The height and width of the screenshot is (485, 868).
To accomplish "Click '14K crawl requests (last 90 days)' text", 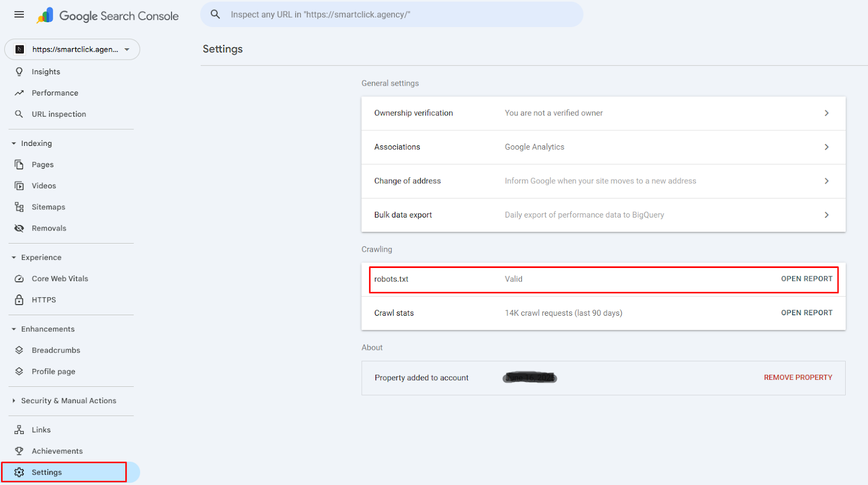I will coord(564,313).
